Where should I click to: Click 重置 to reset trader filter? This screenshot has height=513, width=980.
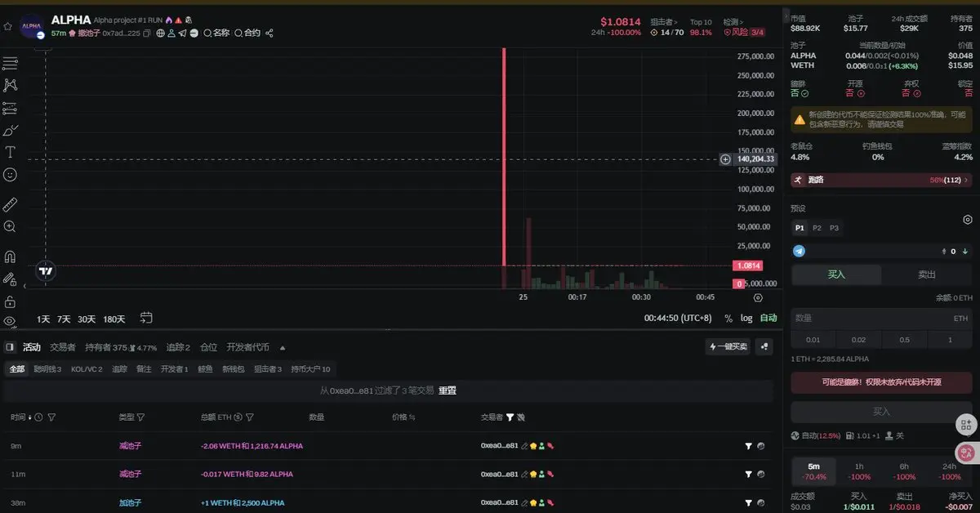(448, 390)
